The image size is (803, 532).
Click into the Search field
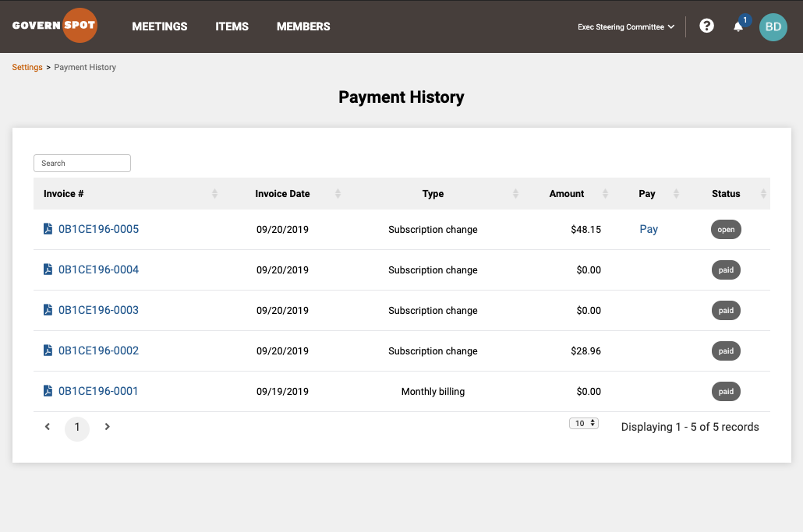tap(82, 163)
